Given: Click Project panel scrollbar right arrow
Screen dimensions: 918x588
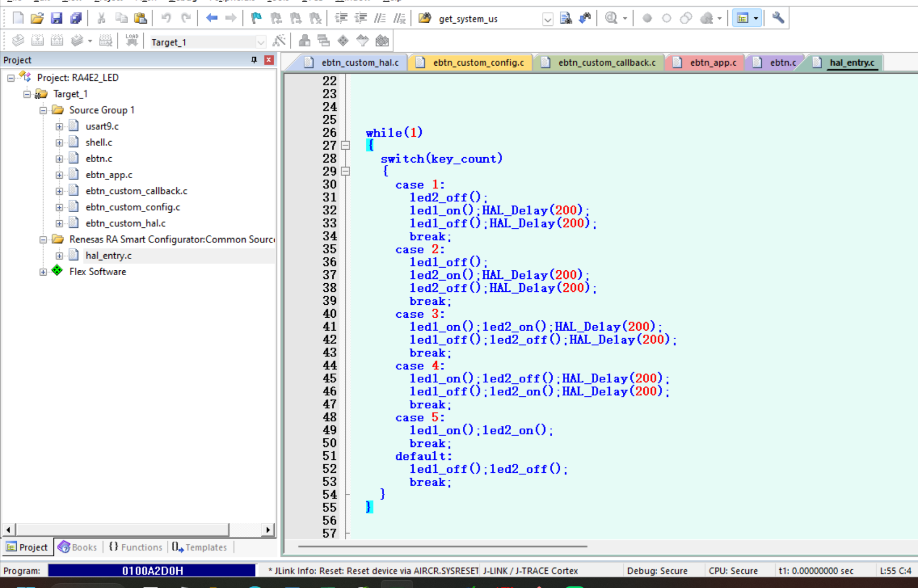Looking at the screenshot, I should (x=268, y=530).
